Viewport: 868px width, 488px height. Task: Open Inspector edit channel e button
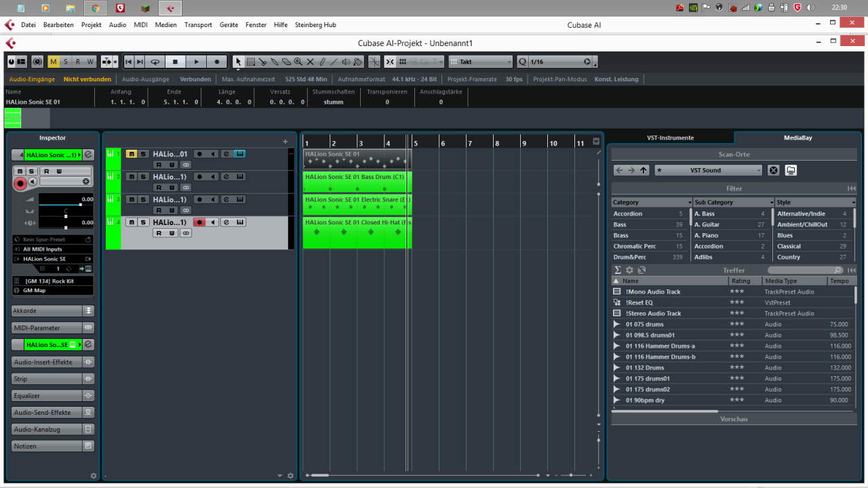tap(88, 155)
